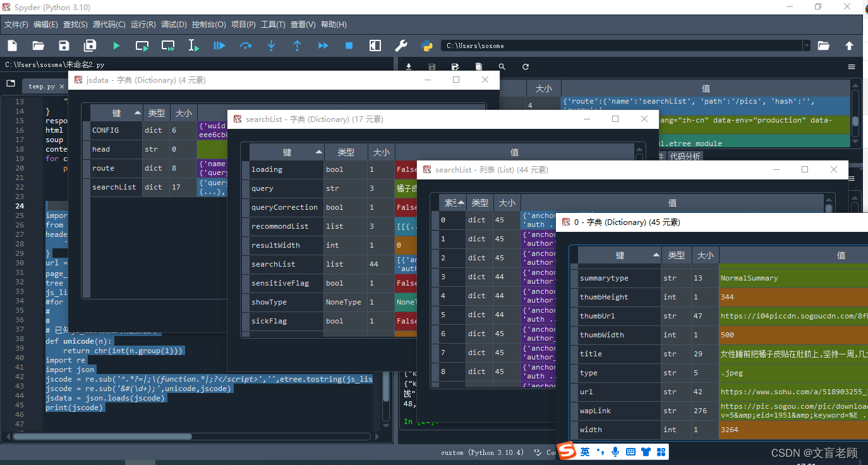Run the current cell
868x465 pixels.
142,45
